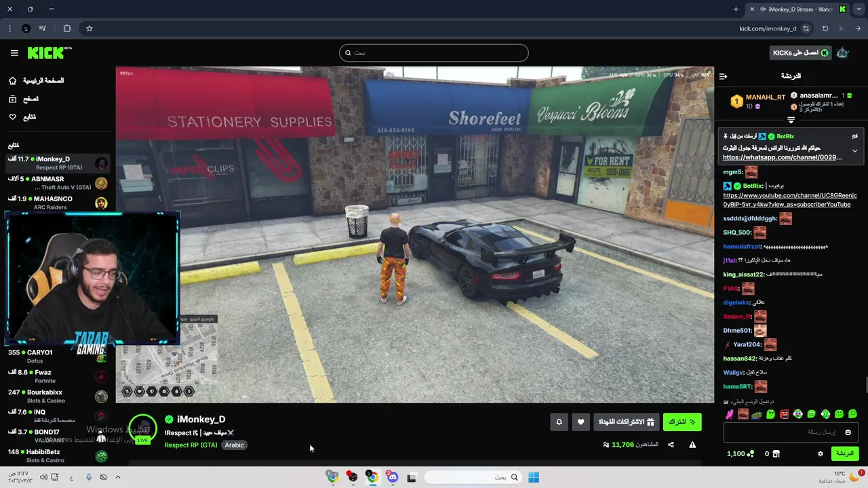Open INQ channel in sidebar

click(x=58, y=415)
